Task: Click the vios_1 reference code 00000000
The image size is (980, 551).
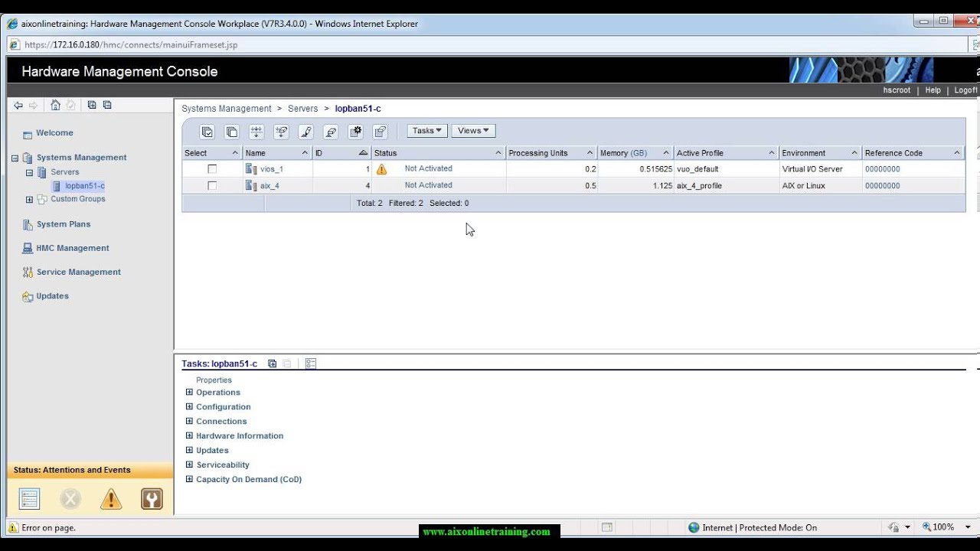Action: (x=883, y=169)
